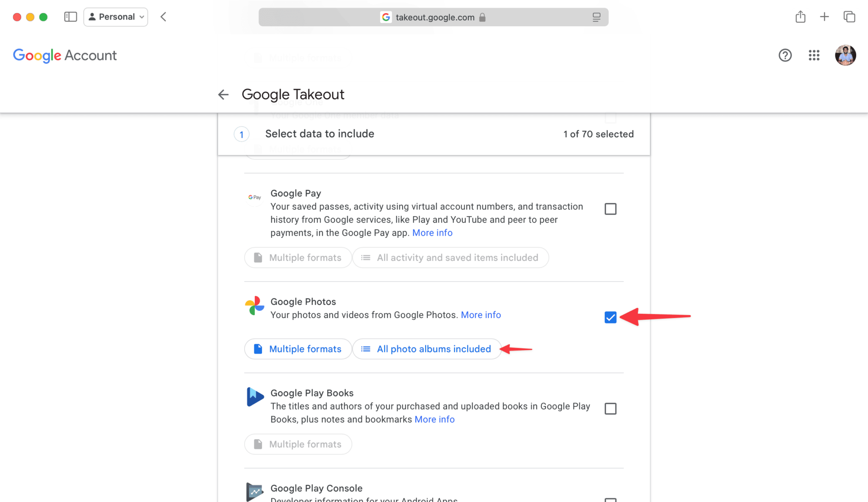Image resolution: width=868 pixels, height=502 pixels.
Task: Click the lock icon in address bar
Action: (482, 17)
